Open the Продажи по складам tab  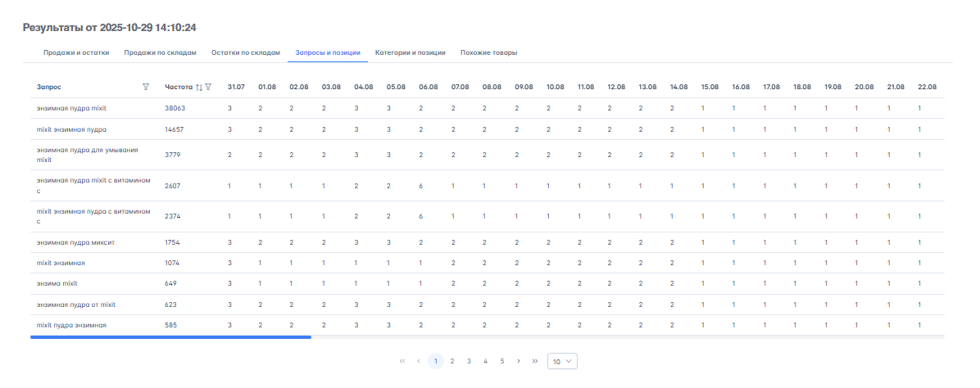point(160,53)
